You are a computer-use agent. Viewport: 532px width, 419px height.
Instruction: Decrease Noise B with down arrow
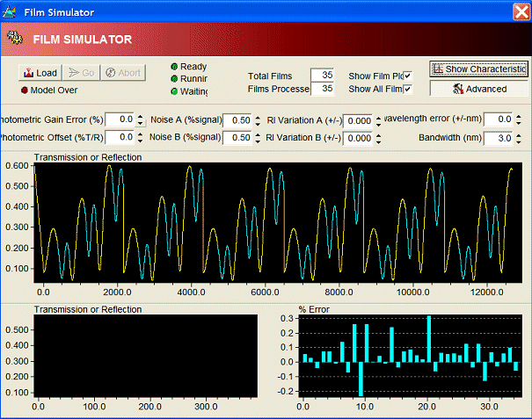(258, 141)
